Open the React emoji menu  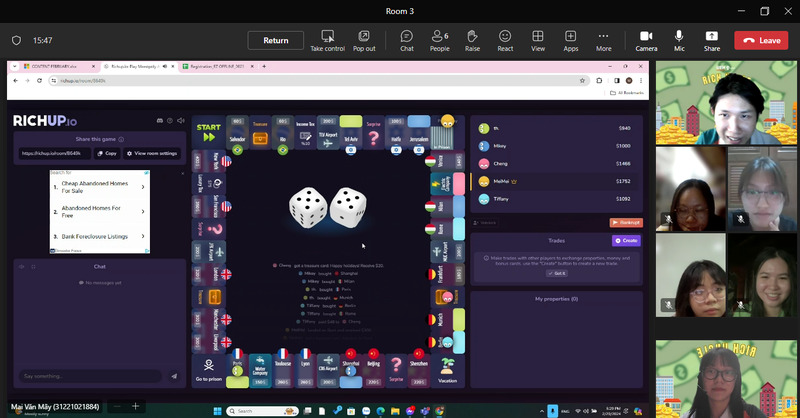coord(505,41)
